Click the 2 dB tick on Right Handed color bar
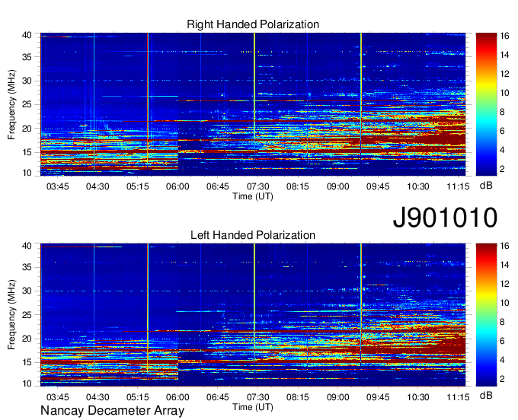The width and height of the screenshot is (518, 420). pyautogui.click(x=502, y=169)
